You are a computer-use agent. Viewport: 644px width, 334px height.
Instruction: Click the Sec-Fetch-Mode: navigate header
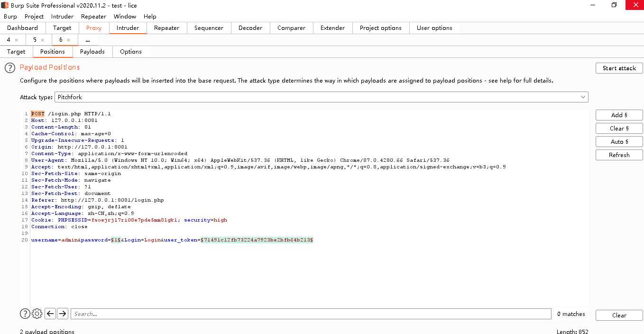[x=71, y=180]
